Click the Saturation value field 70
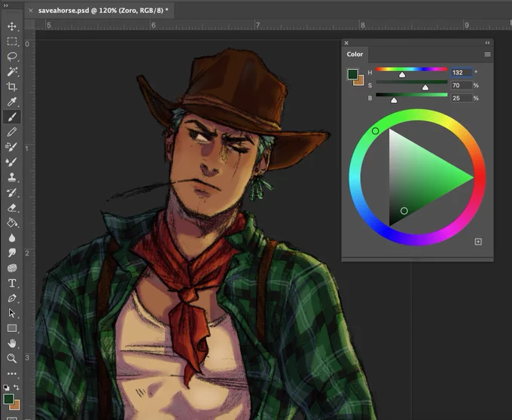The width and height of the screenshot is (512, 420). (x=462, y=86)
